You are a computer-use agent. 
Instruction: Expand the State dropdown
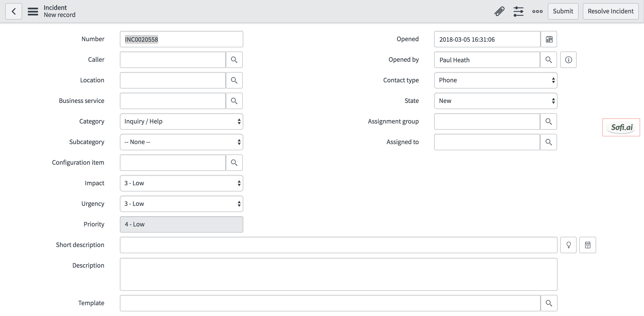496,101
